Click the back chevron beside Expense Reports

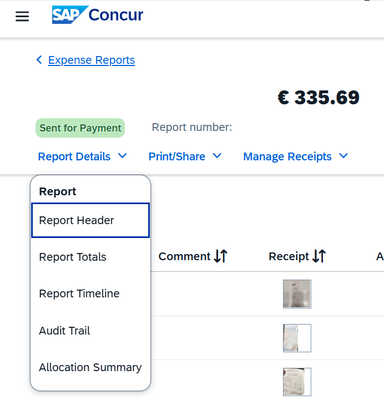pyautogui.click(x=39, y=60)
